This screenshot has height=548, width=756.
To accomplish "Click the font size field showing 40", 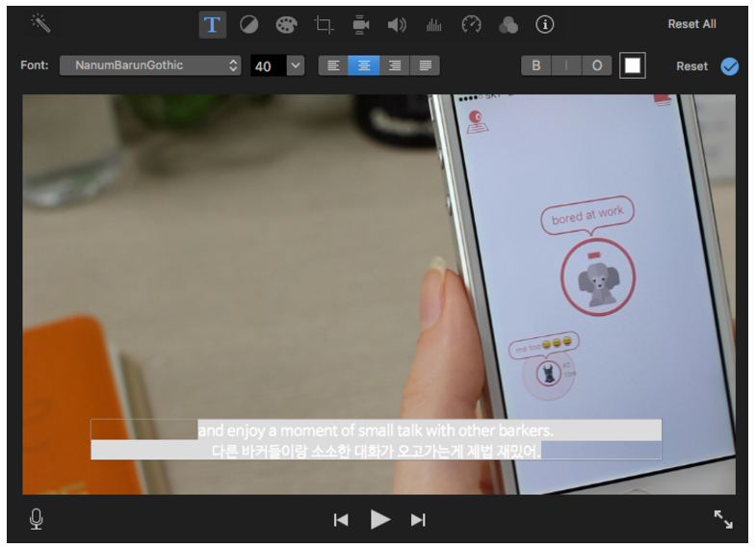I will [x=268, y=66].
